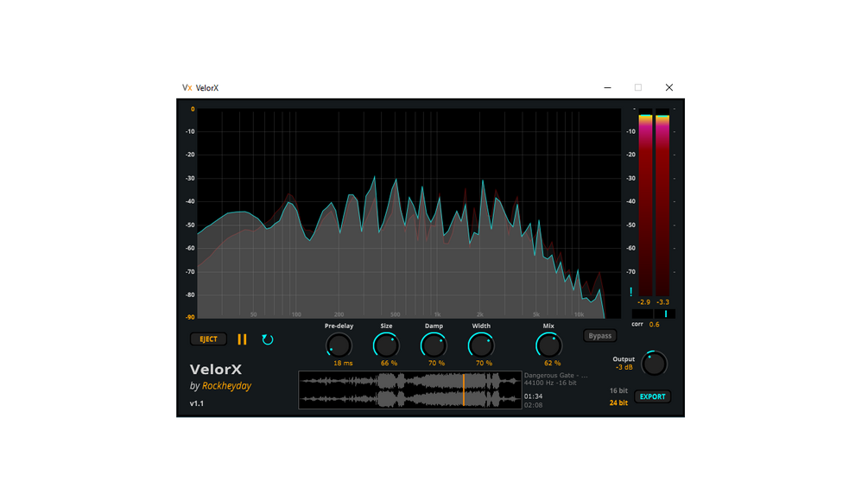Click the spectrum analyzer display
Screen dimensions: 868x488
[x=409, y=213]
